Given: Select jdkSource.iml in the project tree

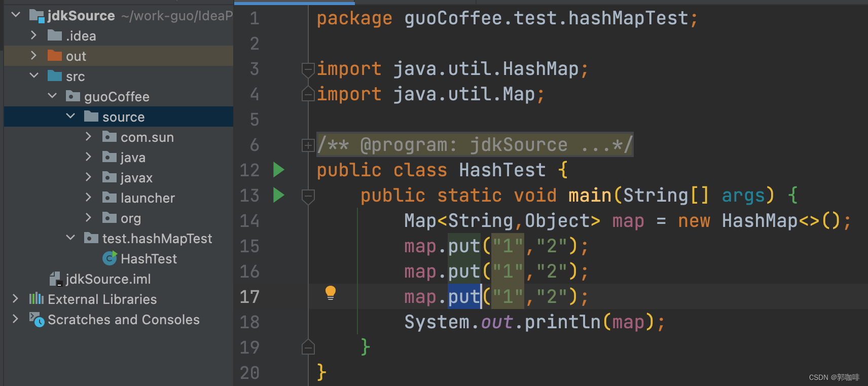Looking at the screenshot, I should (x=119, y=279).
